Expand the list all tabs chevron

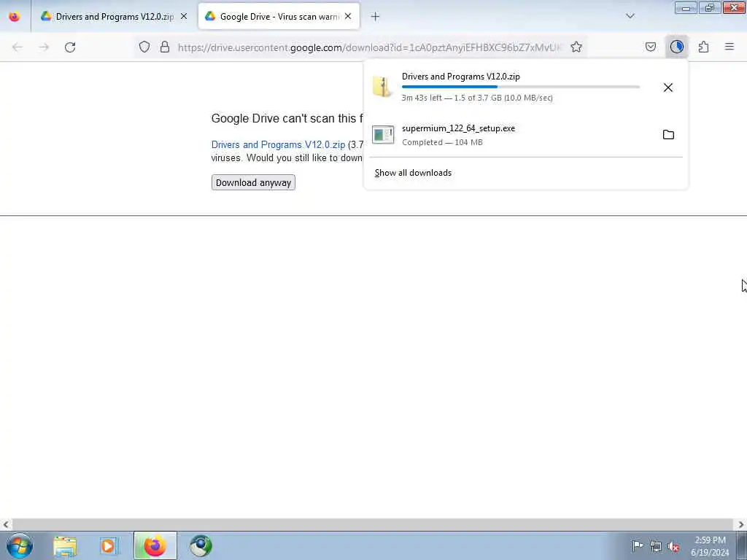pos(630,17)
